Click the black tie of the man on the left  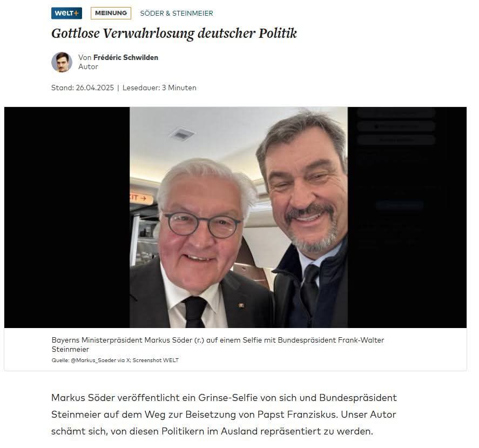194,311
